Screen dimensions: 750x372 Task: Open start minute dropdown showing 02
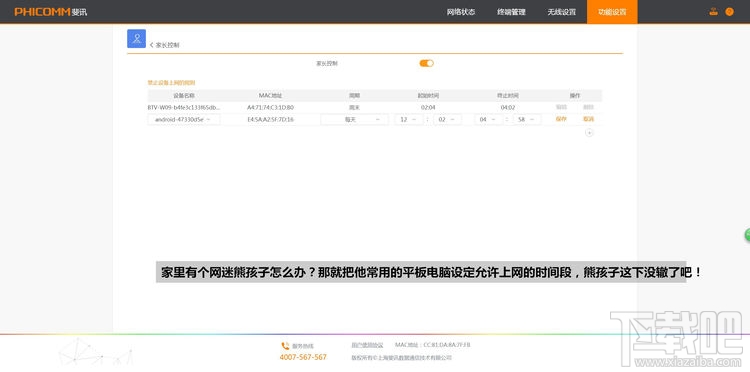448,120
